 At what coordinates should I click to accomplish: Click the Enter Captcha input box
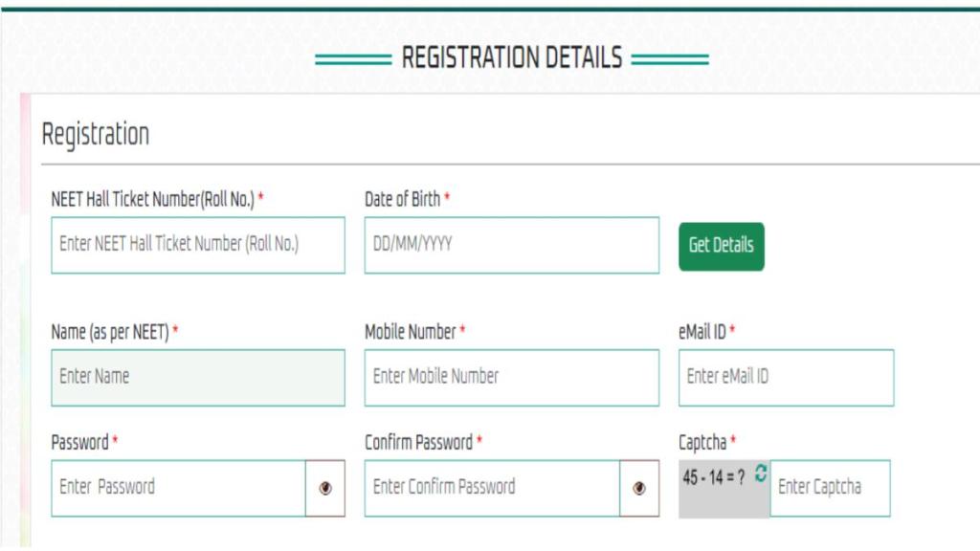pos(830,488)
